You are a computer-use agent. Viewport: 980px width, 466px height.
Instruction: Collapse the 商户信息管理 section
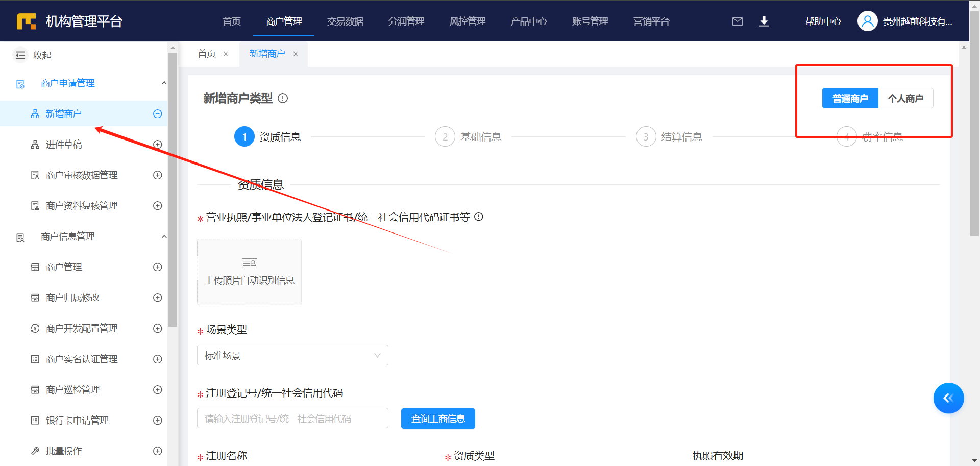coord(164,237)
